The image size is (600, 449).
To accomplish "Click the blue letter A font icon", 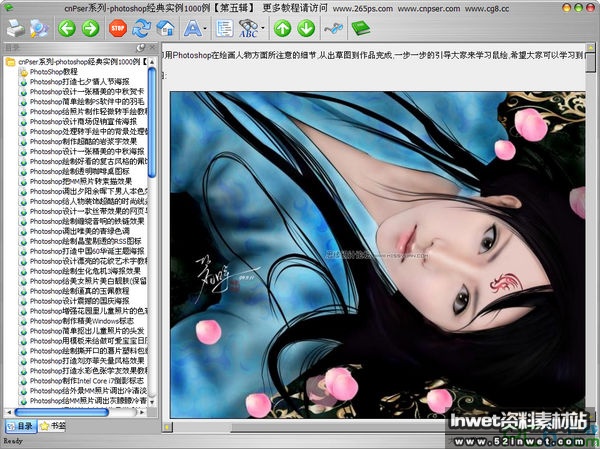I will [192, 28].
